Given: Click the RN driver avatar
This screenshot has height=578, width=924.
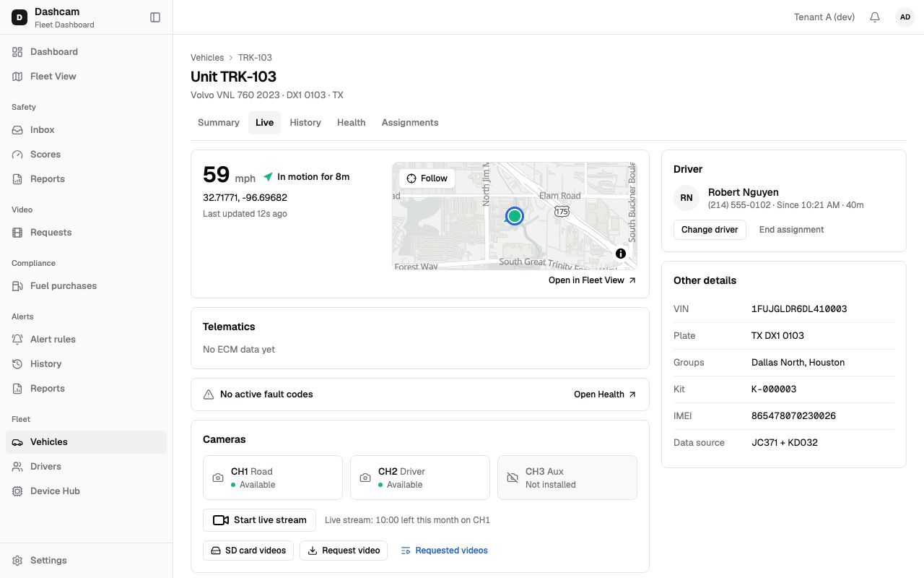Looking at the screenshot, I should pyautogui.click(x=687, y=198).
